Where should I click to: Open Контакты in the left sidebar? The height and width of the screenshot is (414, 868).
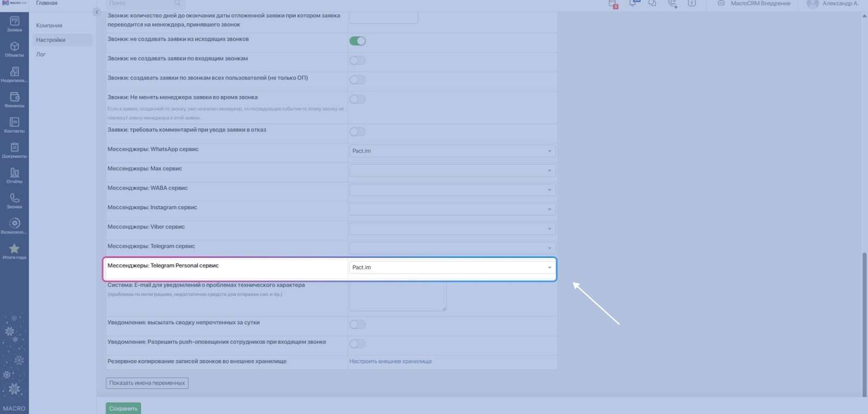click(x=14, y=125)
